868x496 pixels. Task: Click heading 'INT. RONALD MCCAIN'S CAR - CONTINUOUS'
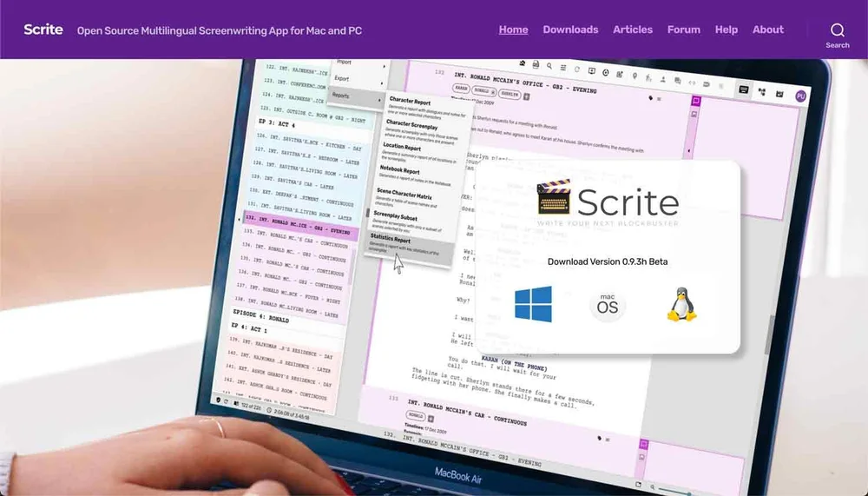(467, 413)
